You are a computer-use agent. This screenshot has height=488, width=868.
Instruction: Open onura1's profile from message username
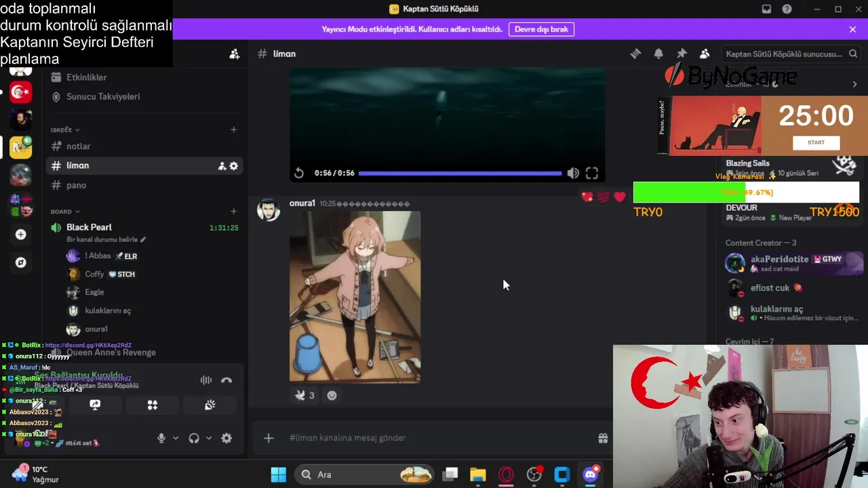[302, 203]
